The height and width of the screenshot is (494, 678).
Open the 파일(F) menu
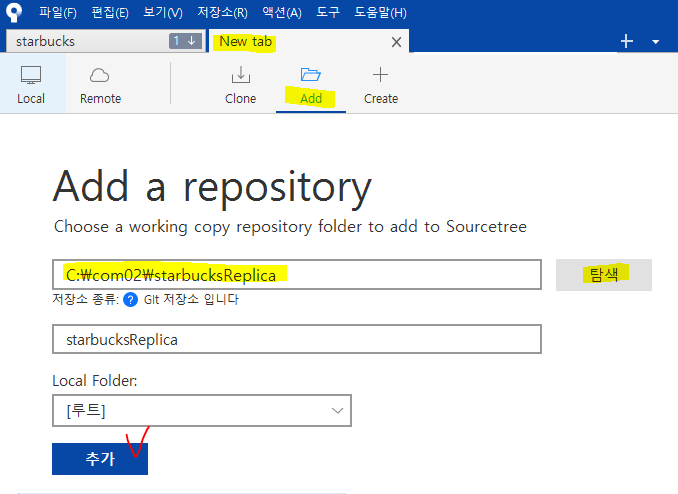(x=58, y=13)
